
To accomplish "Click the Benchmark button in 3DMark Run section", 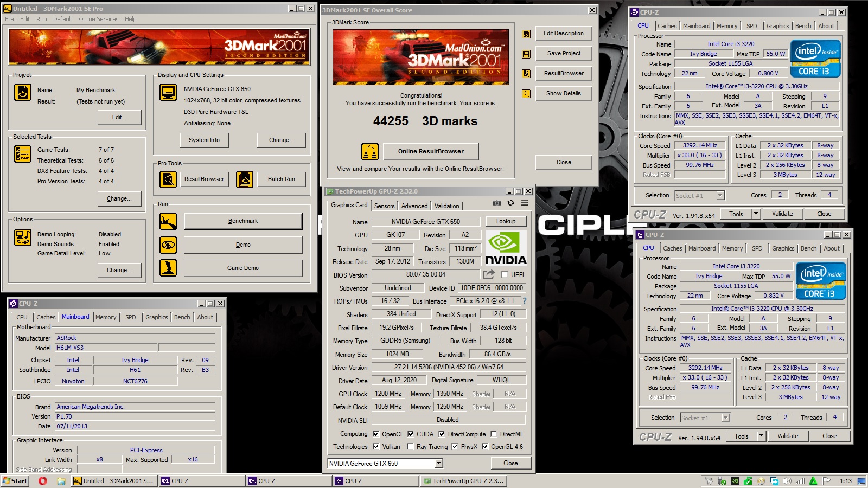I will pos(243,221).
